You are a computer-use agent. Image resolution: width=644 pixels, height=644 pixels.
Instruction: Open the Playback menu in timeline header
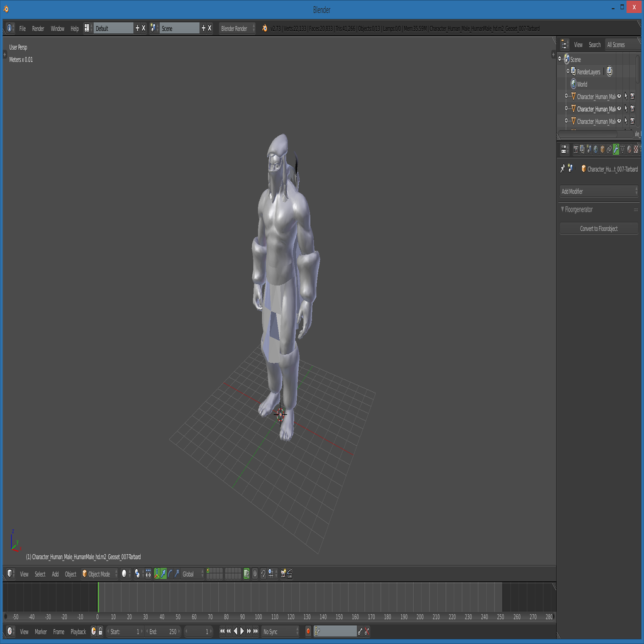[x=78, y=631]
